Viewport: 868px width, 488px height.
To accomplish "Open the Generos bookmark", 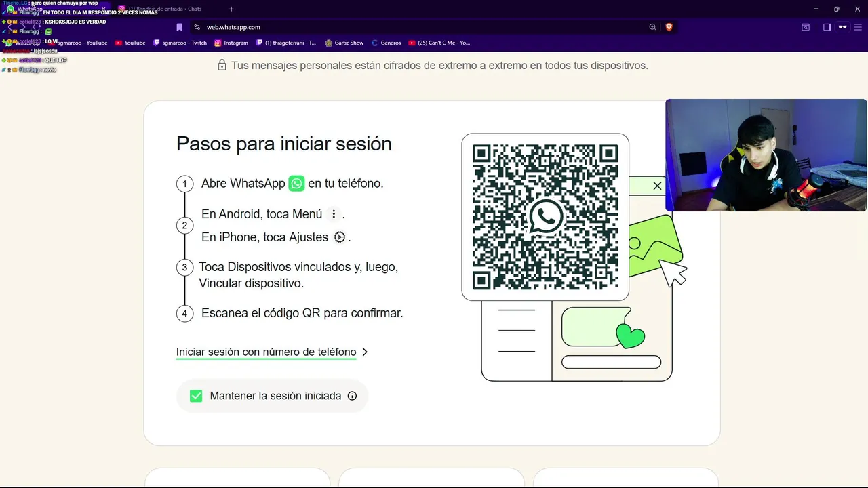I will tap(386, 43).
